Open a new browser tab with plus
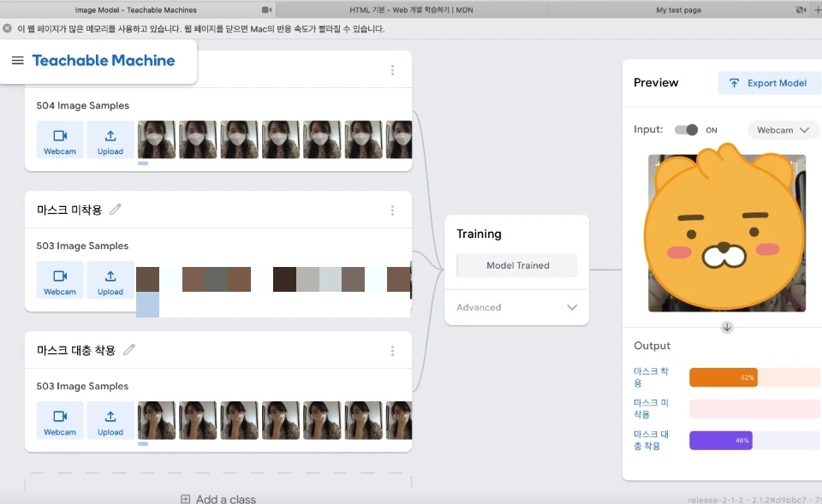Image resolution: width=822 pixels, height=504 pixels. 817,10
